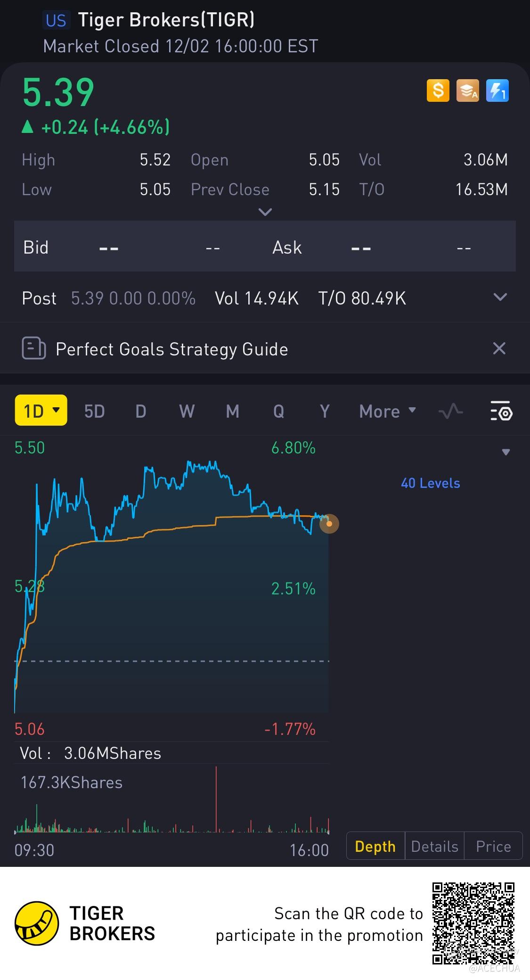The width and height of the screenshot is (530, 980).
Task: Open the More timeframe dropdown
Action: tap(387, 411)
